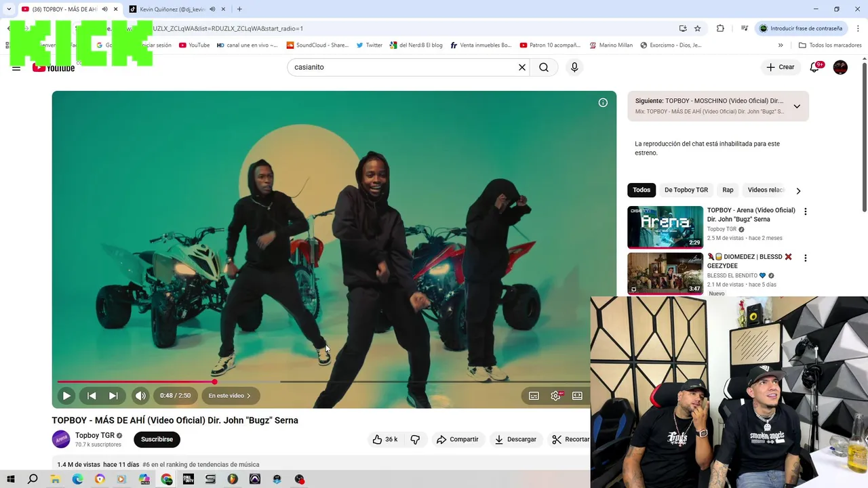Clip the video with Recortar
Image resolution: width=868 pixels, height=488 pixels.
pos(571,439)
